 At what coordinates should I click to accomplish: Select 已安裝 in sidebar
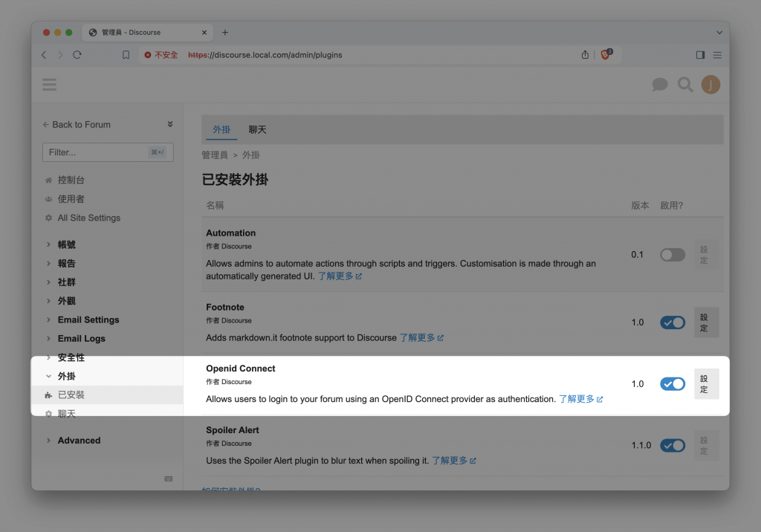click(x=71, y=395)
